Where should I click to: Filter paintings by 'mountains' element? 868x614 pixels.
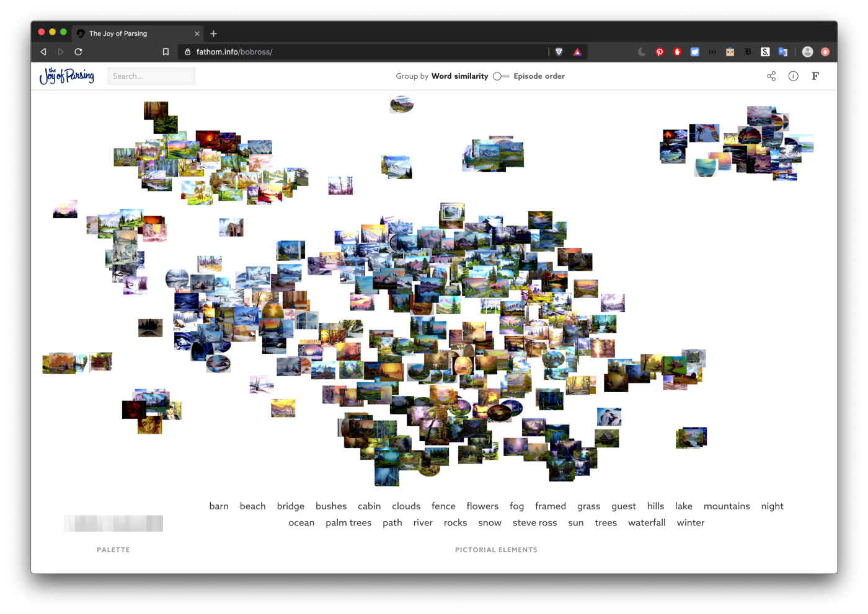(727, 506)
